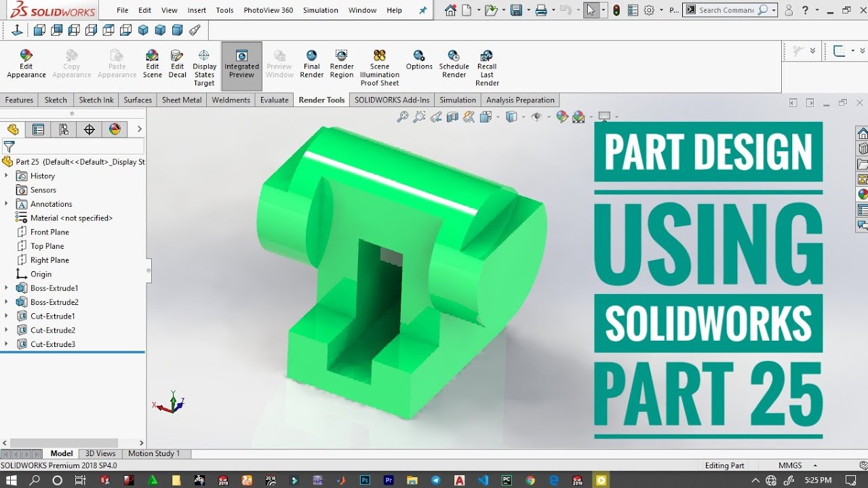
Task: Select the Origin tree item
Action: coord(41,274)
